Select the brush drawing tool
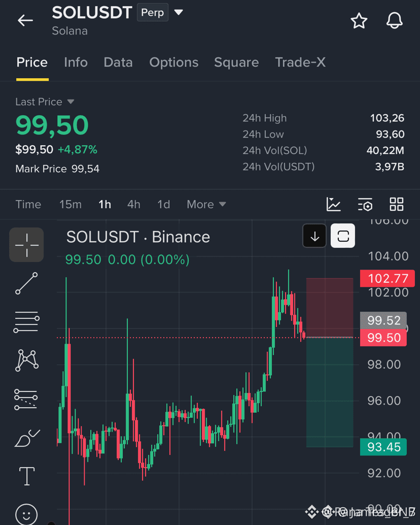Image resolution: width=420 pixels, height=525 pixels. [27, 438]
